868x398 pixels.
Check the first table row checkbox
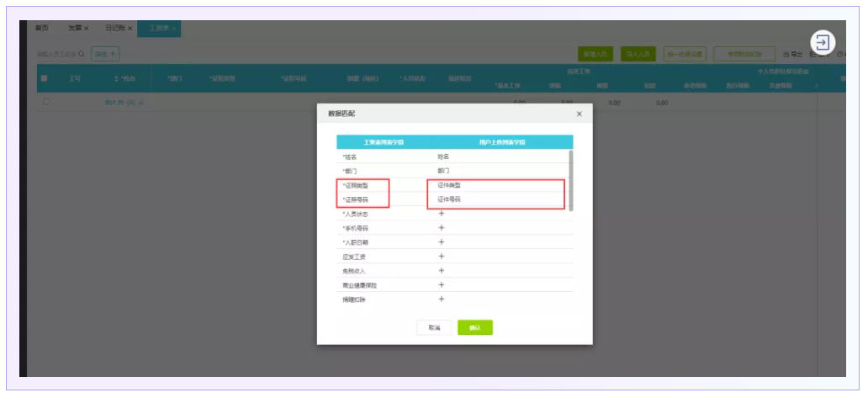pyautogui.click(x=46, y=102)
